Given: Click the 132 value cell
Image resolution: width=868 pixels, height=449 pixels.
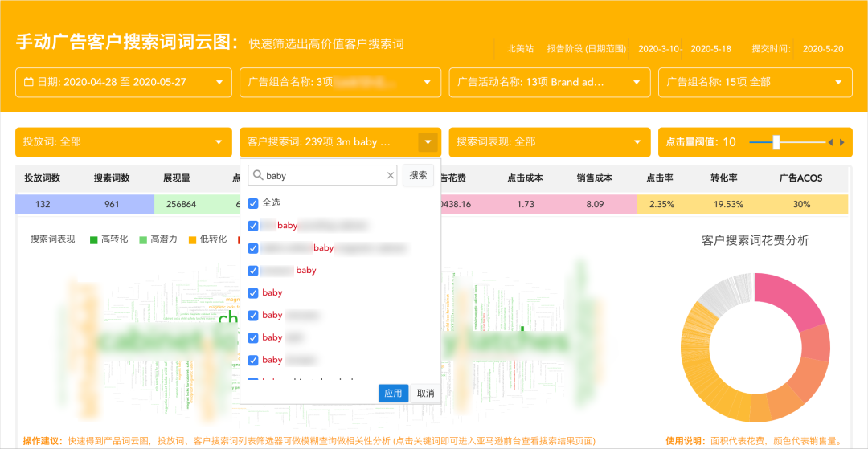Looking at the screenshot, I should click(x=43, y=204).
